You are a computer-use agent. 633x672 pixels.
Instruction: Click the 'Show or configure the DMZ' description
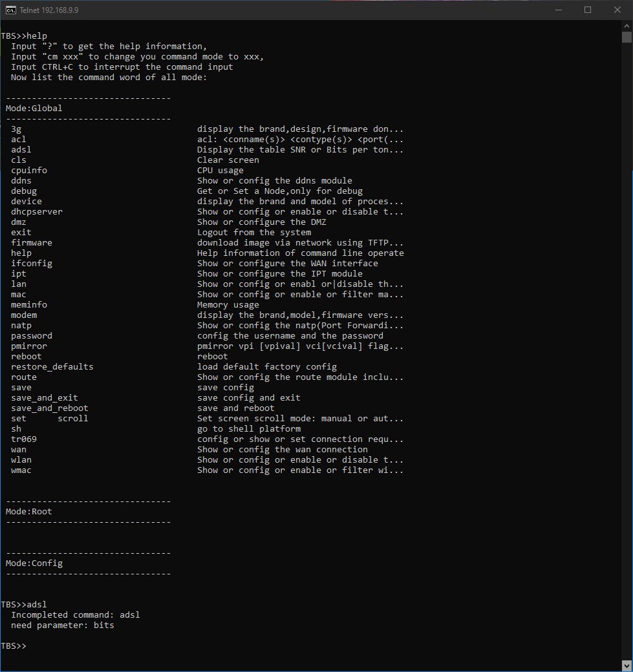pyautogui.click(x=262, y=222)
